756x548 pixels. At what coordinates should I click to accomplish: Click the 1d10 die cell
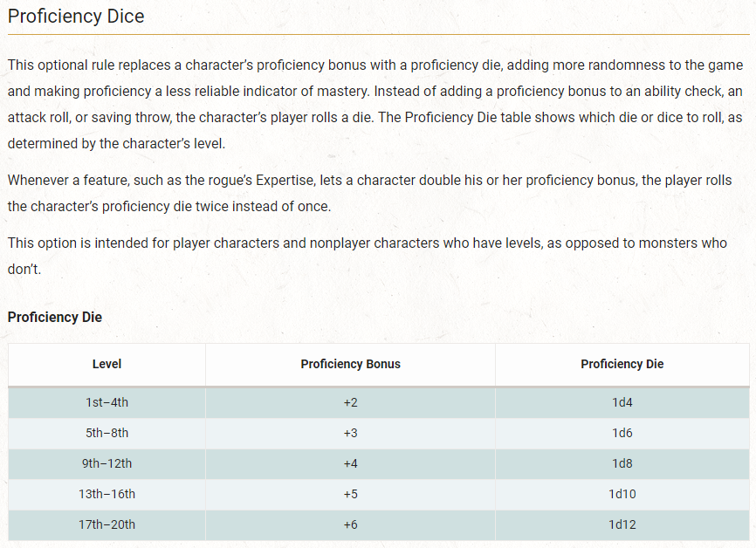point(622,494)
